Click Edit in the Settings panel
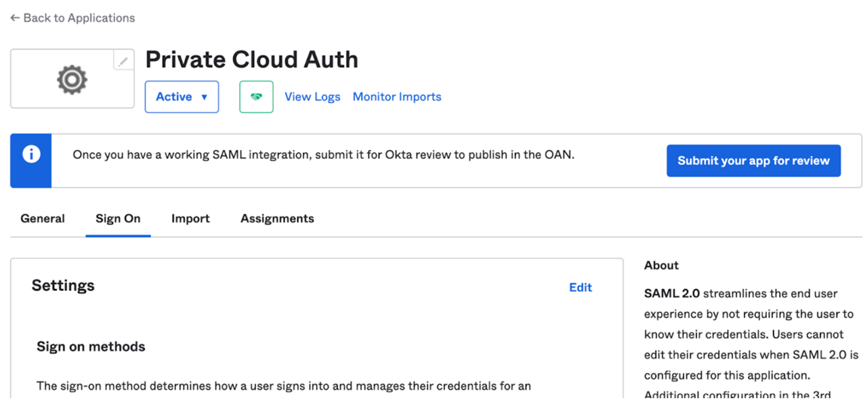The width and height of the screenshot is (868, 407). (580, 287)
